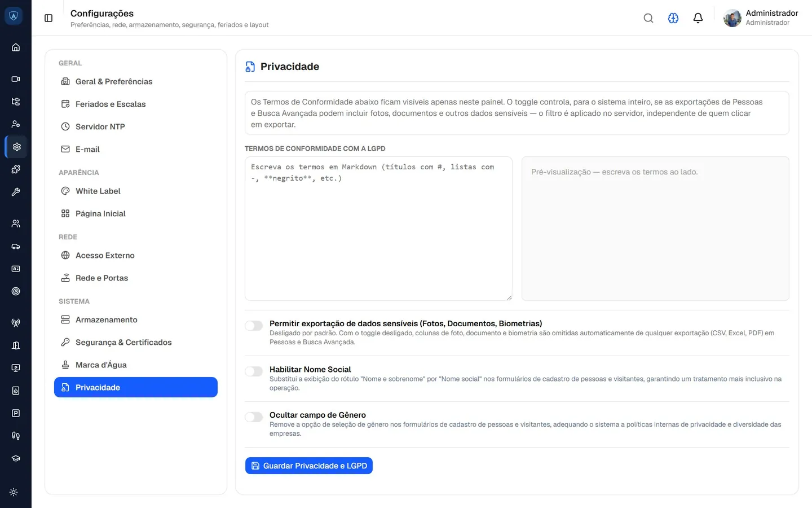
Task: Open the car vehicles icon
Action: [16, 246]
